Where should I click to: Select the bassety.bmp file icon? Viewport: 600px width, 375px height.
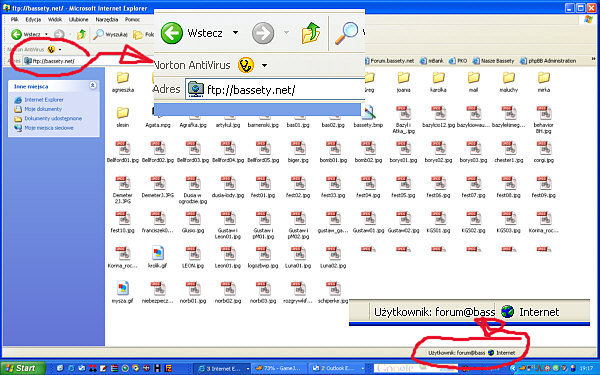click(368, 113)
